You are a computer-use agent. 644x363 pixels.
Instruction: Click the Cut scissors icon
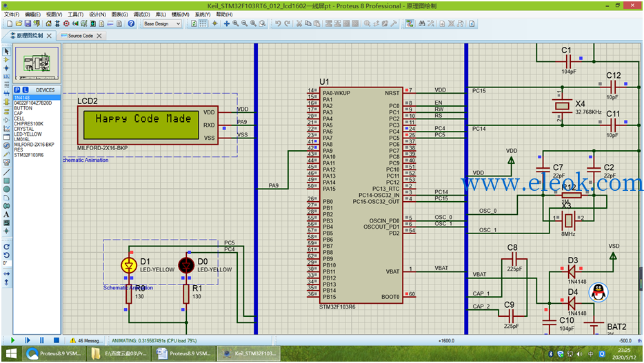[299, 24]
